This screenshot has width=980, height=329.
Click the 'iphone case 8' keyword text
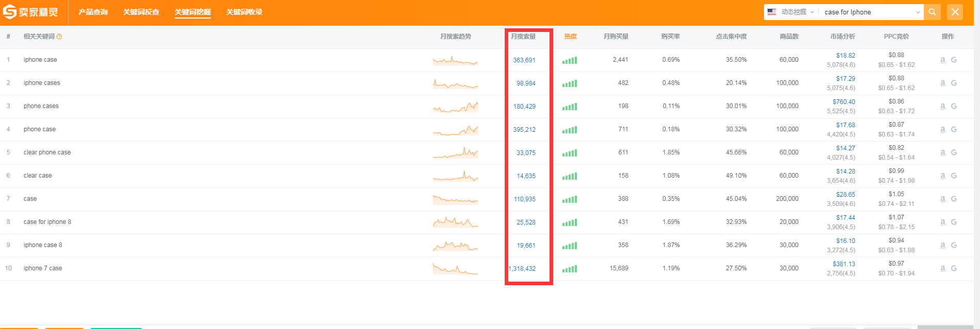(x=43, y=245)
